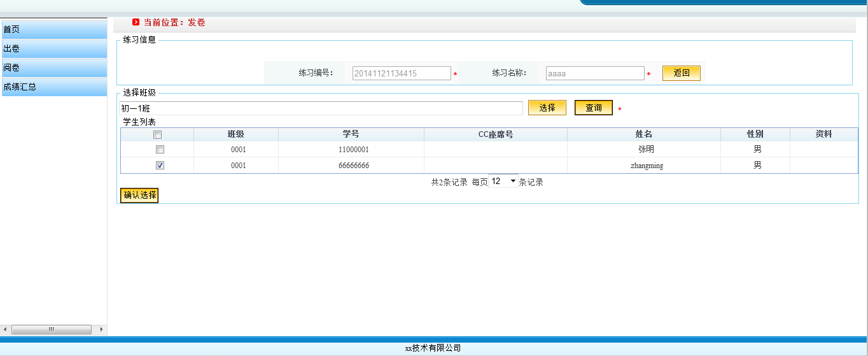Click the 练习编号 input field

[x=402, y=73]
